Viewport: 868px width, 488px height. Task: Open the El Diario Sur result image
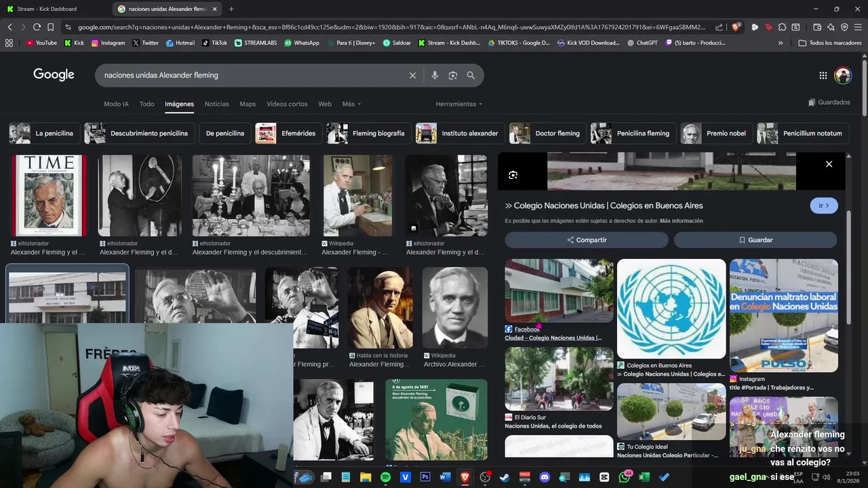coord(559,379)
